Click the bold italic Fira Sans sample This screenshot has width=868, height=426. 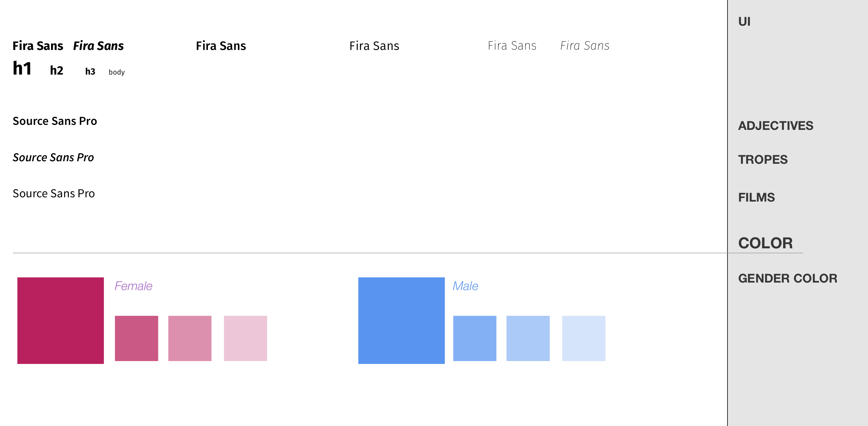tap(98, 46)
